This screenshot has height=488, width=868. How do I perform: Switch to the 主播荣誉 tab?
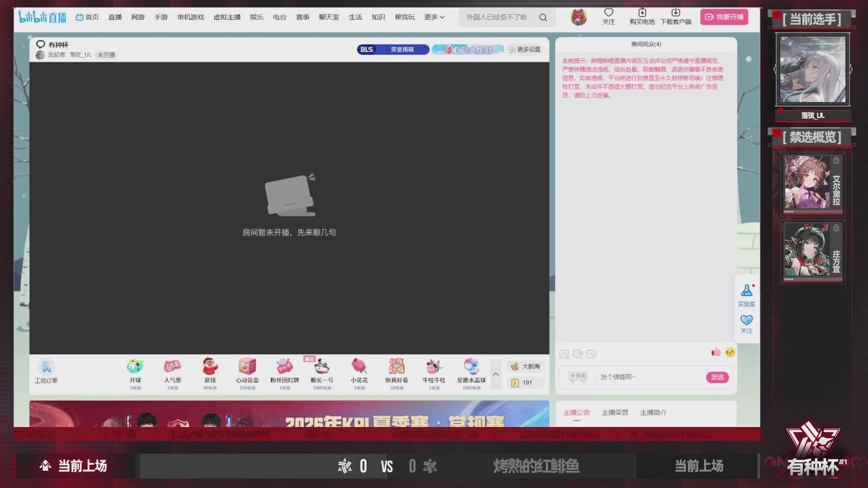(x=615, y=412)
